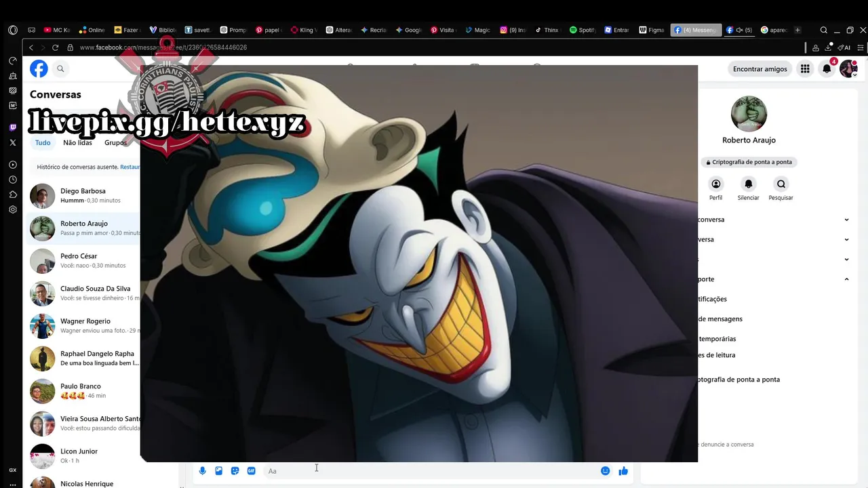Expand the third collapsed section chevron
Viewport: 868px width, 488px height.
(x=846, y=259)
